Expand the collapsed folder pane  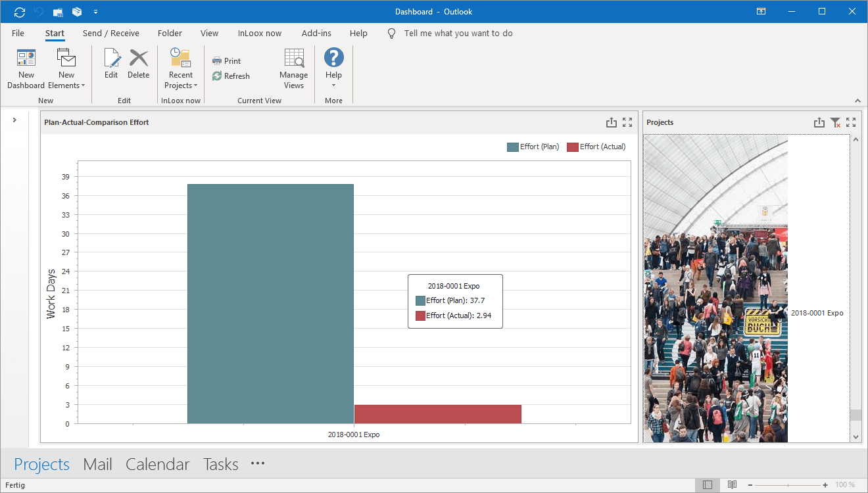tap(14, 120)
